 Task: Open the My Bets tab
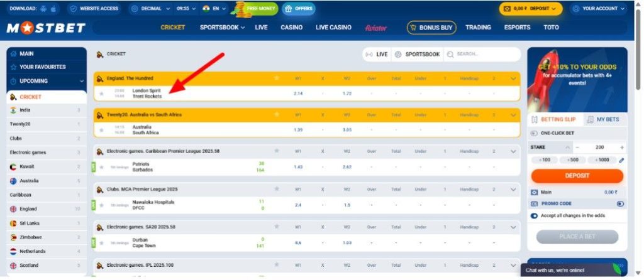point(604,119)
